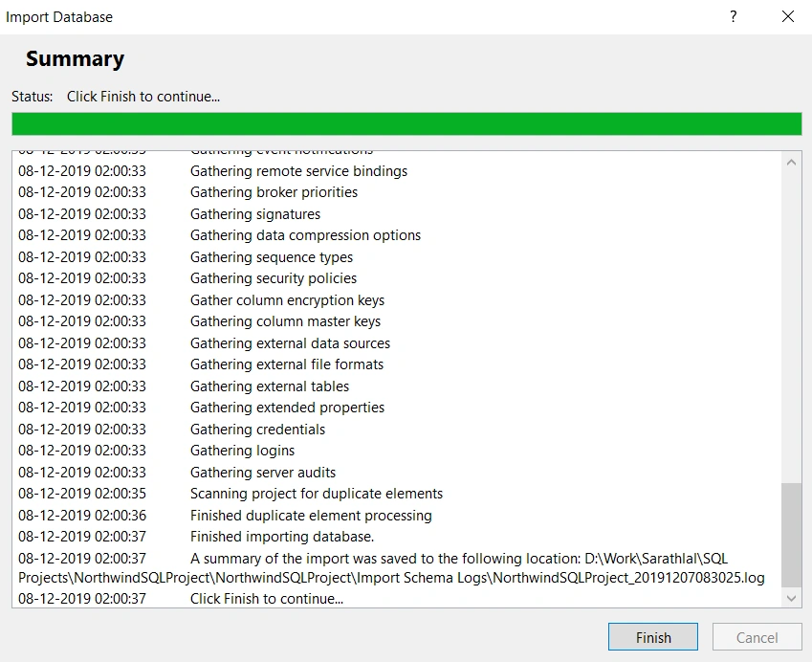Click the green import progress bar
The image size is (812, 662).
coord(406,123)
